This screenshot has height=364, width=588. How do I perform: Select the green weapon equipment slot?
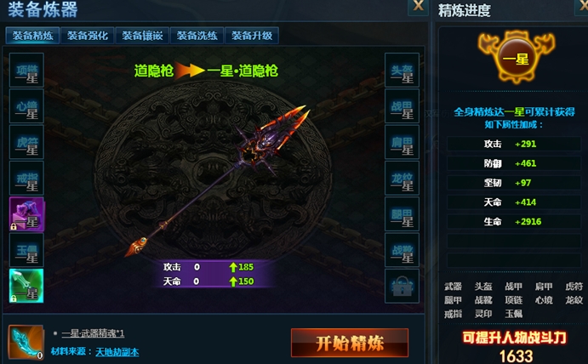(x=26, y=286)
